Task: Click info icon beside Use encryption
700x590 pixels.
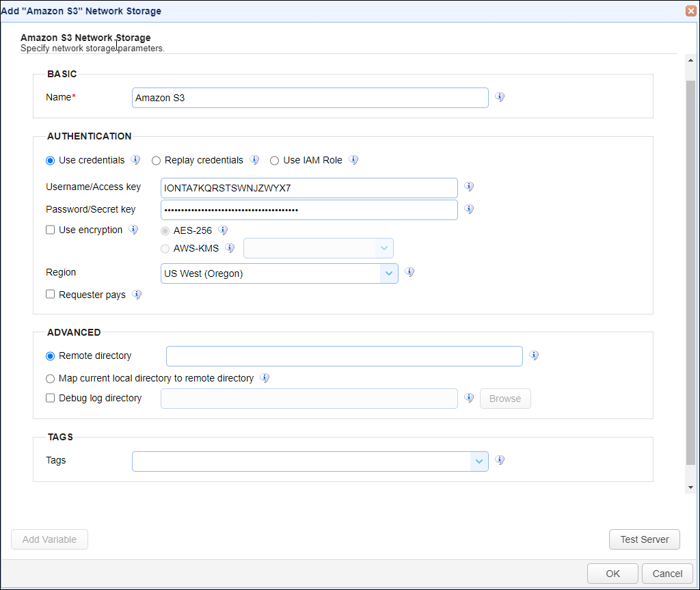Action: [133, 230]
